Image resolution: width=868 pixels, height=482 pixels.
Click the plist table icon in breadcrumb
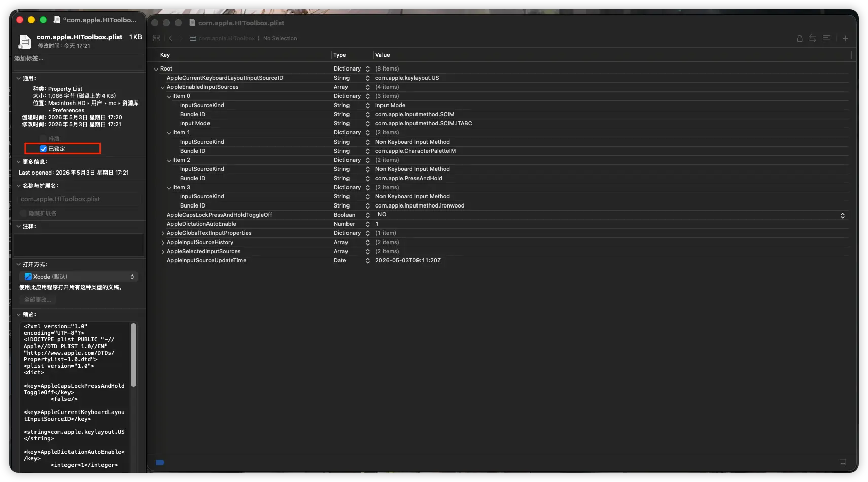pyautogui.click(x=193, y=38)
